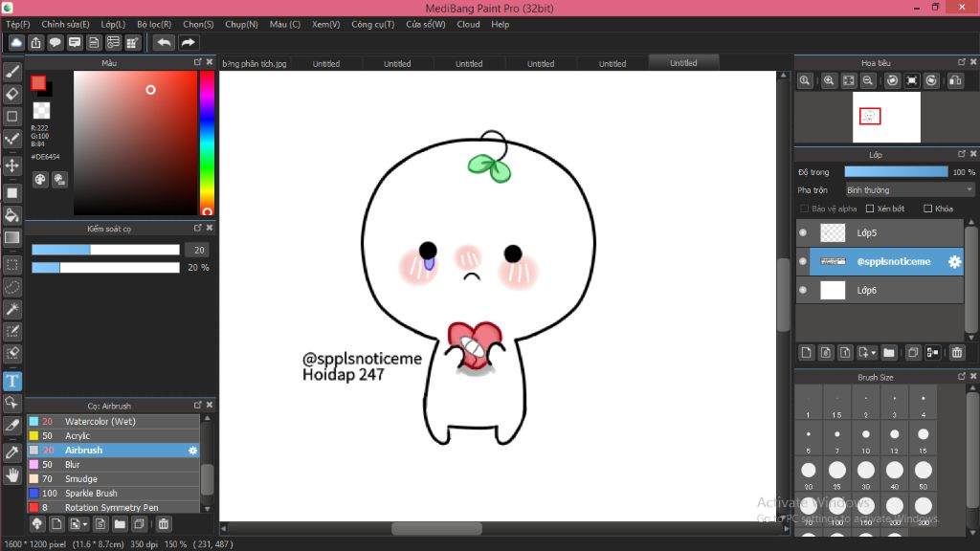Screen dimensions: 980x551
Task: Click the fit-to-window navigator icon
Action: (x=848, y=80)
